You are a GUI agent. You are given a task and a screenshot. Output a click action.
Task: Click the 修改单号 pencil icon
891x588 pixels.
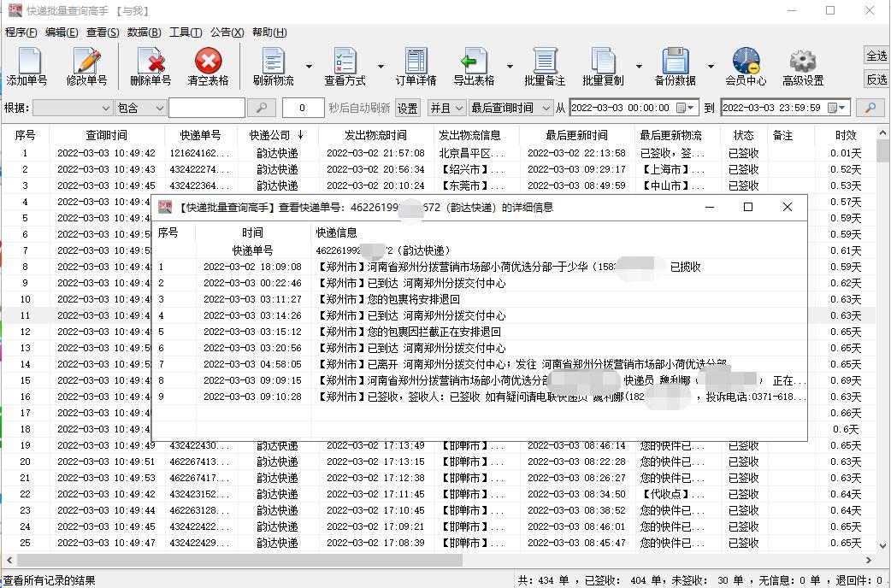pyautogui.click(x=87, y=67)
